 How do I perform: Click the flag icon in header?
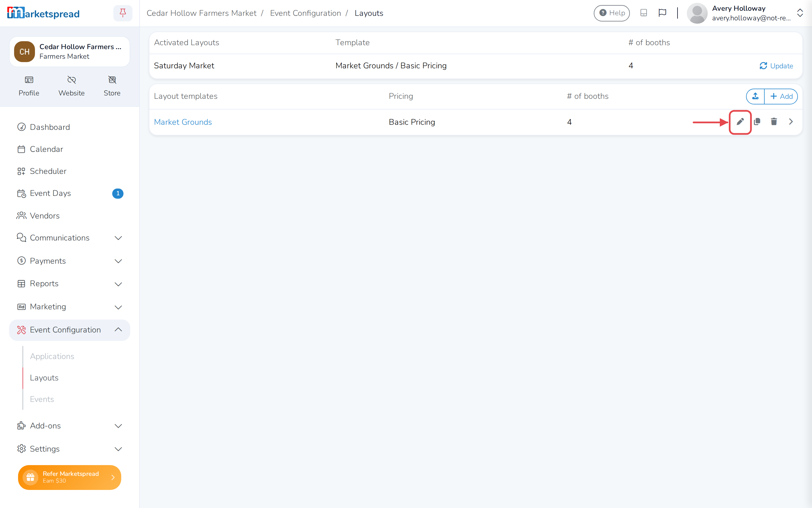662,13
